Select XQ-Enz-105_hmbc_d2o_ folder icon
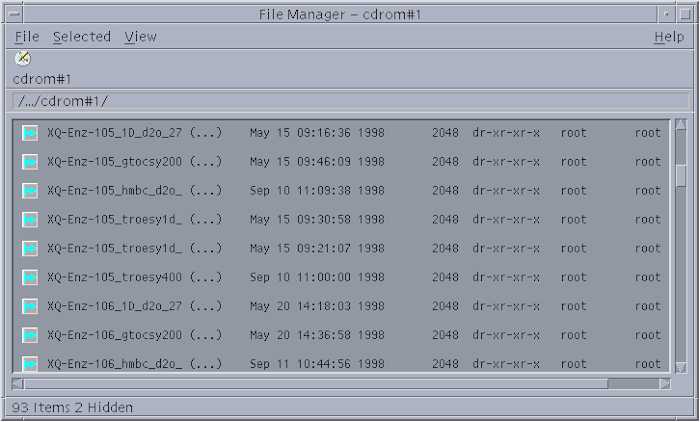 click(x=30, y=191)
